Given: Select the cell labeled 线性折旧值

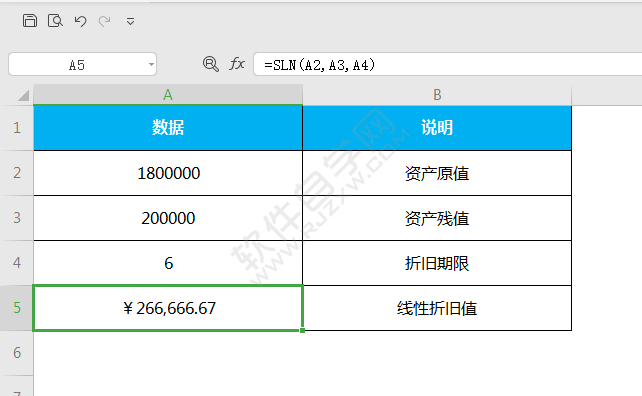Looking at the screenshot, I should (437, 308).
